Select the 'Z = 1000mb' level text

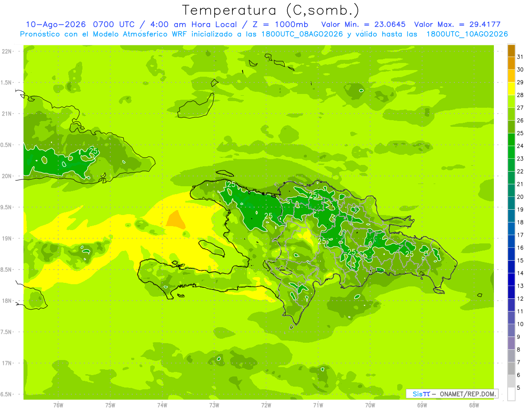coord(281,24)
